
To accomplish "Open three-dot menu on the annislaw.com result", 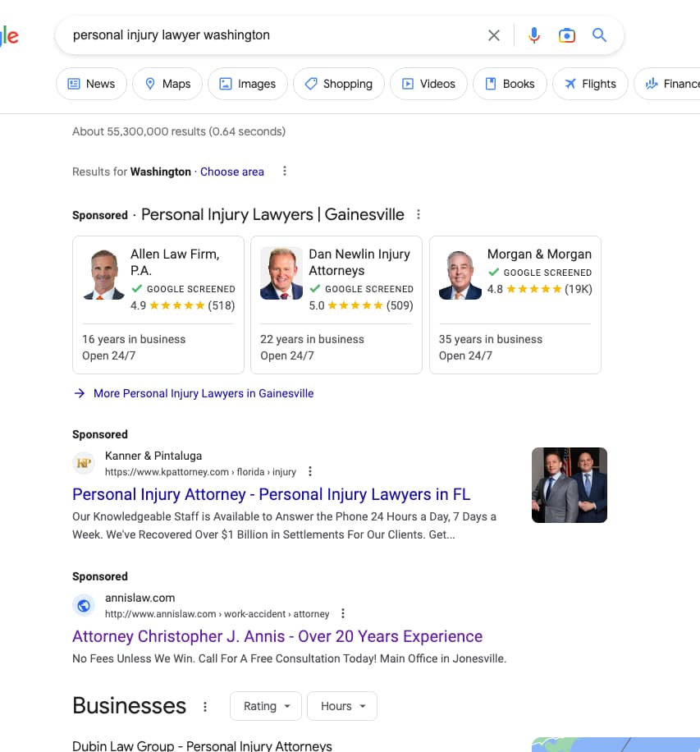I will [x=343, y=612].
